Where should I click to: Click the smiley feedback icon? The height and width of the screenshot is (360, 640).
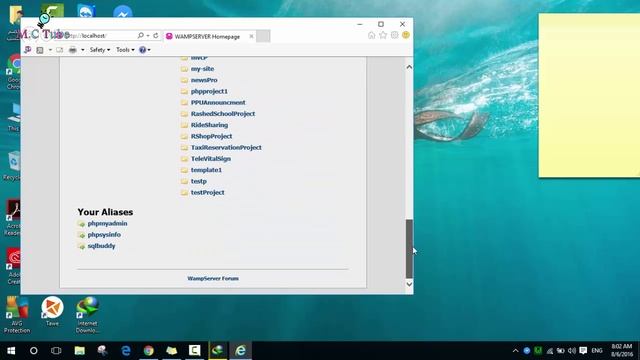click(x=406, y=36)
